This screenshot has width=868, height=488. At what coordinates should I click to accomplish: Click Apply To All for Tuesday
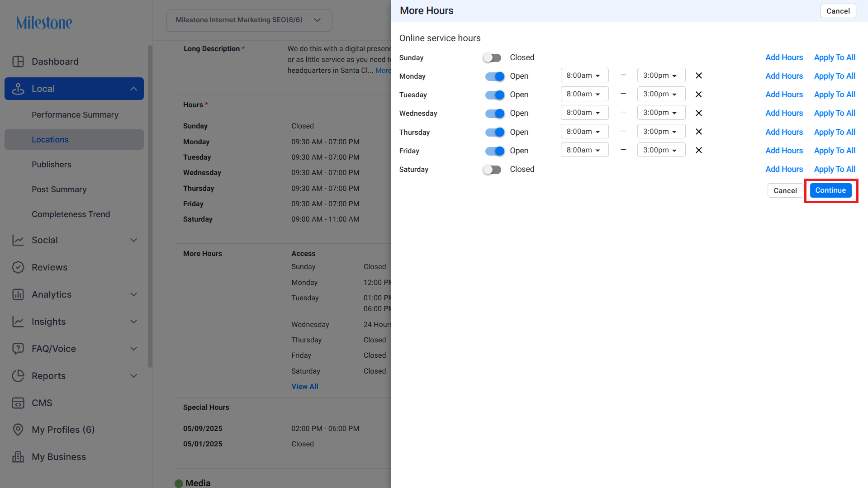coord(835,95)
